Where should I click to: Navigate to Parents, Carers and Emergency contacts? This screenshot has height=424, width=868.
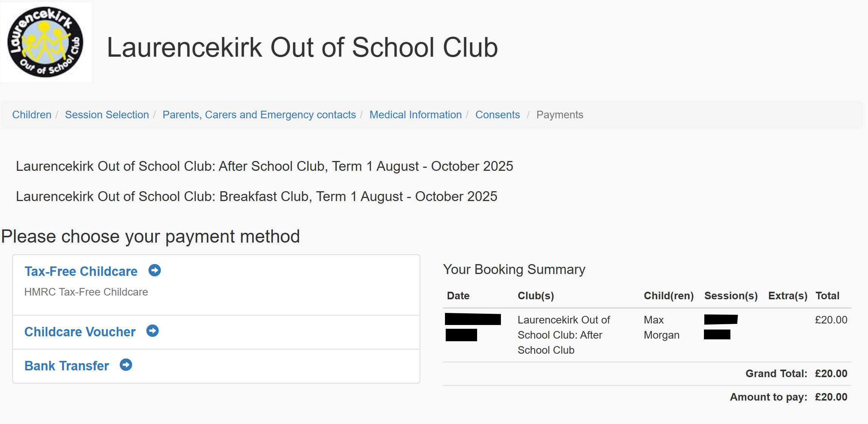tap(259, 115)
